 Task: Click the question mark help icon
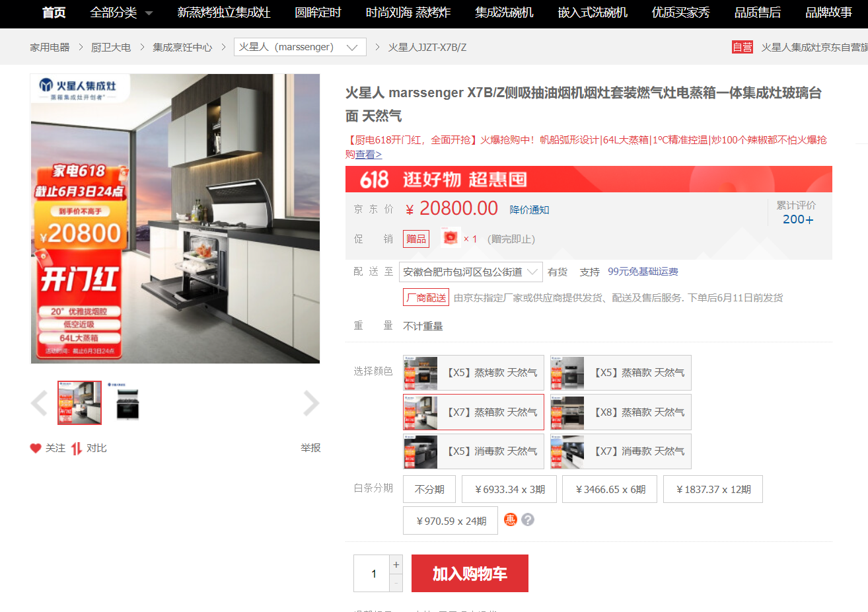[x=527, y=519]
